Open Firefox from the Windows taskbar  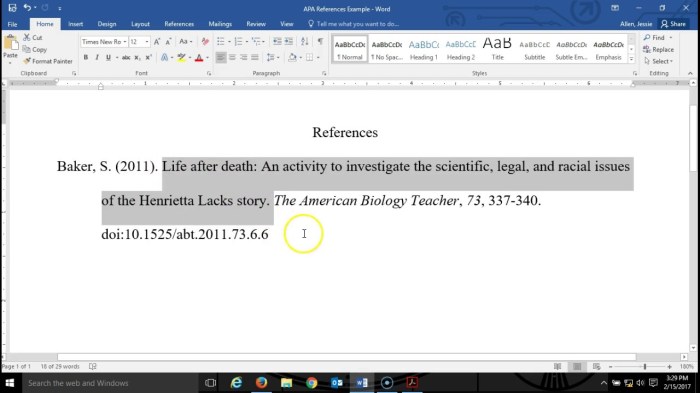click(x=261, y=383)
